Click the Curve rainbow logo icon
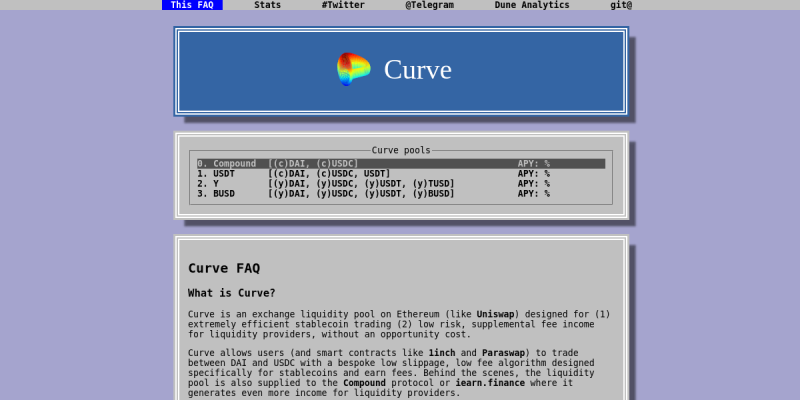 [353, 69]
